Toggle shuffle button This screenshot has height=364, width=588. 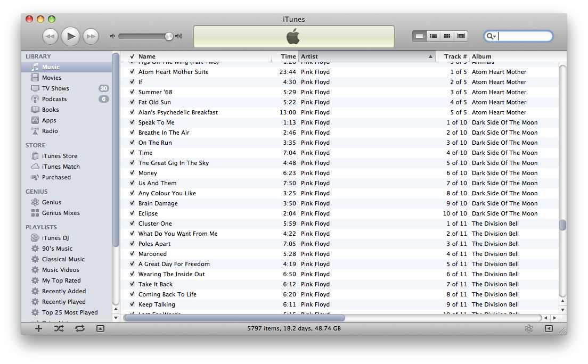point(59,329)
